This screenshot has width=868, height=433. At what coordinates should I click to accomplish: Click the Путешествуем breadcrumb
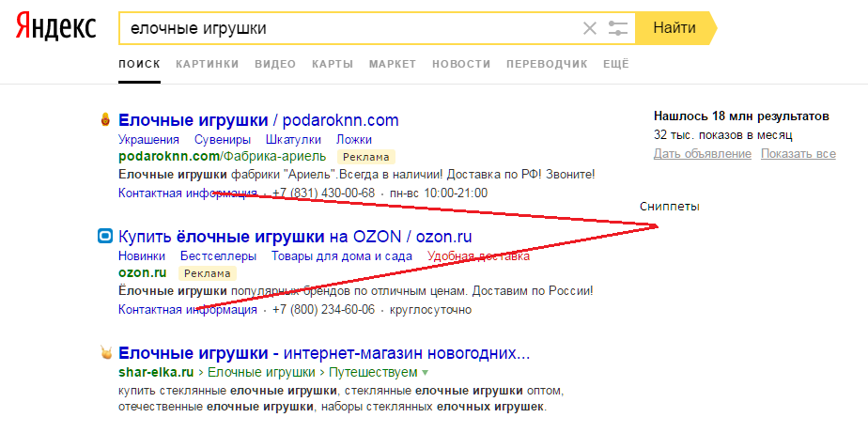tap(374, 372)
